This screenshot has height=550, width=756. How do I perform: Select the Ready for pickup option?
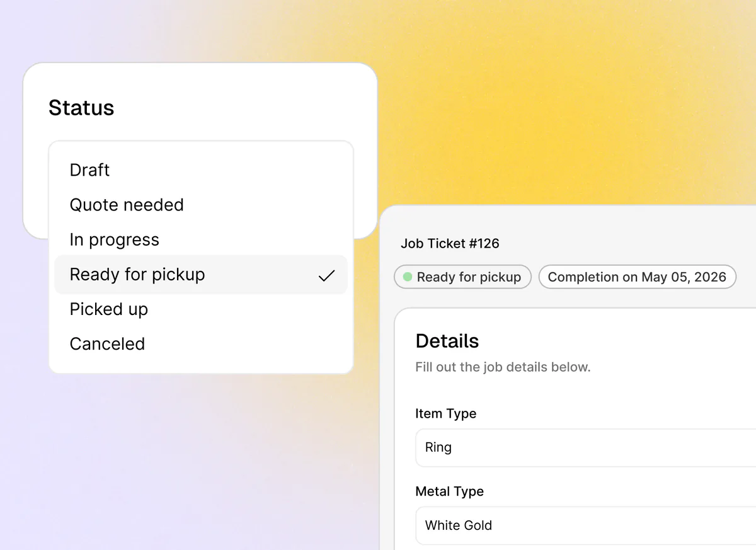[200, 275]
